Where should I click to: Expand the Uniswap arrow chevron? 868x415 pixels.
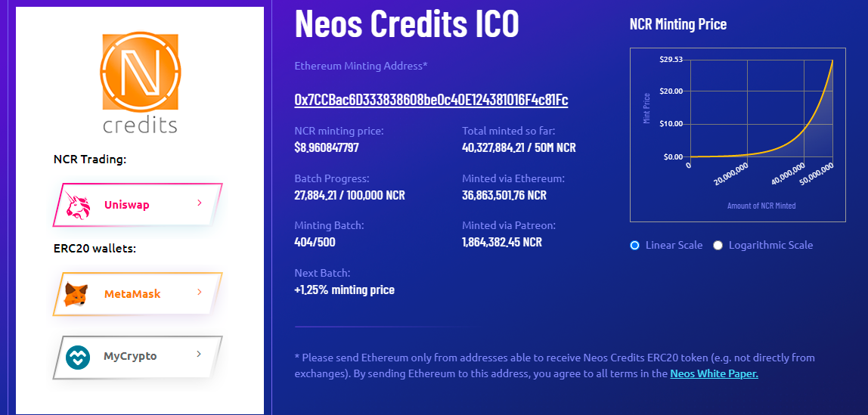(200, 203)
